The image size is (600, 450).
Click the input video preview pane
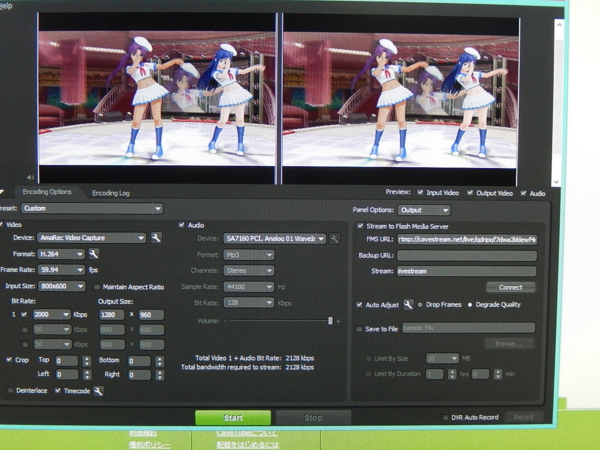coord(157,98)
